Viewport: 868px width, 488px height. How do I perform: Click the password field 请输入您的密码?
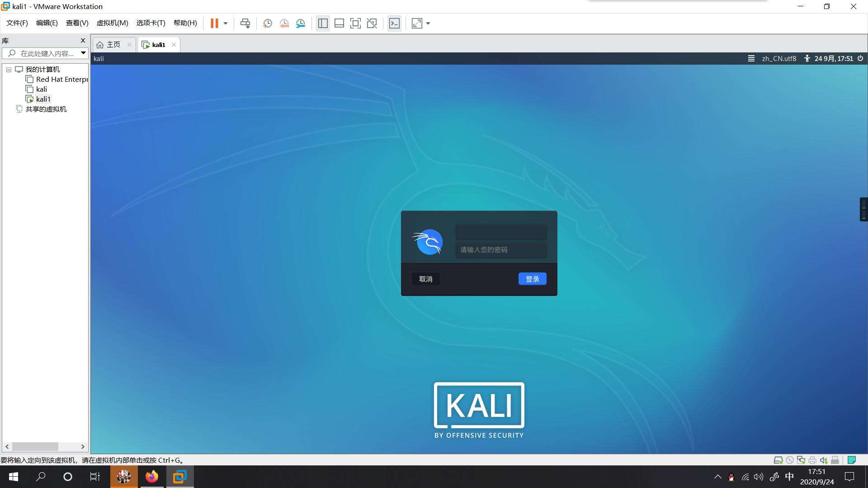501,250
